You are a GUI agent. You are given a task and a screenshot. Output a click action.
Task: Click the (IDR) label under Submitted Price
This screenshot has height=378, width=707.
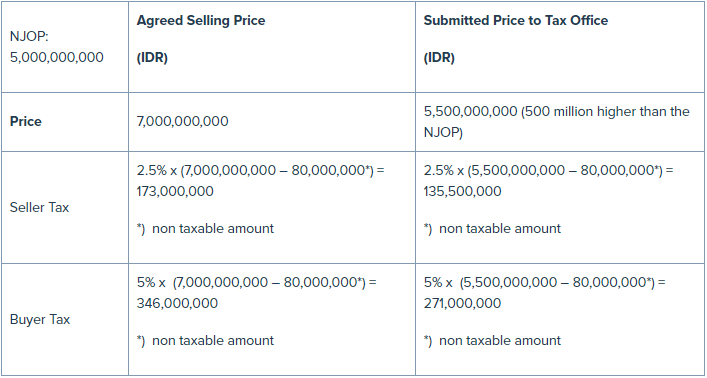tap(439, 58)
